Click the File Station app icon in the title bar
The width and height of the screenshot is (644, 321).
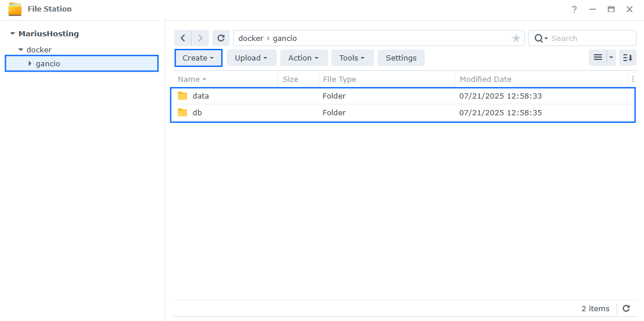15,9
